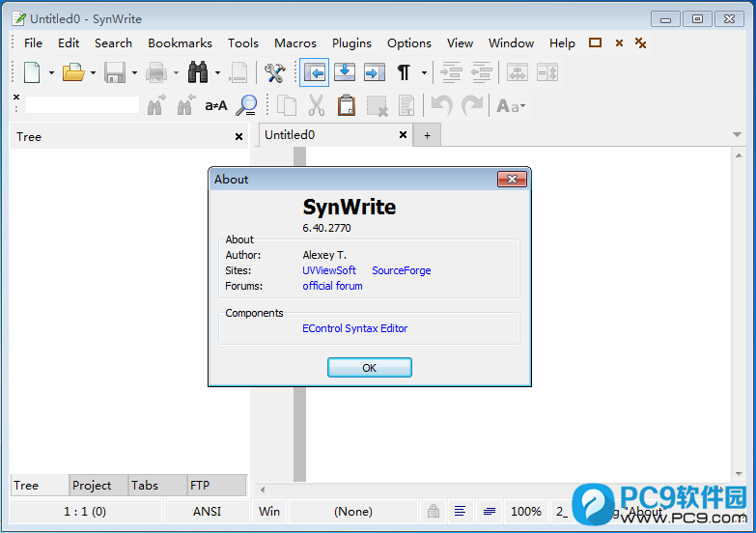Close the quick search bar x
The image size is (756, 533).
click(x=16, y=97)
